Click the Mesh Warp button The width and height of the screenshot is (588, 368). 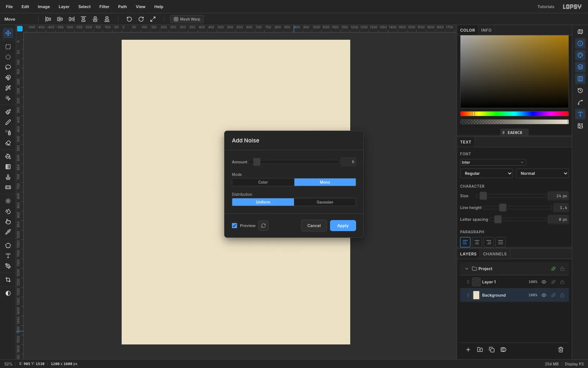pos(187,19)
